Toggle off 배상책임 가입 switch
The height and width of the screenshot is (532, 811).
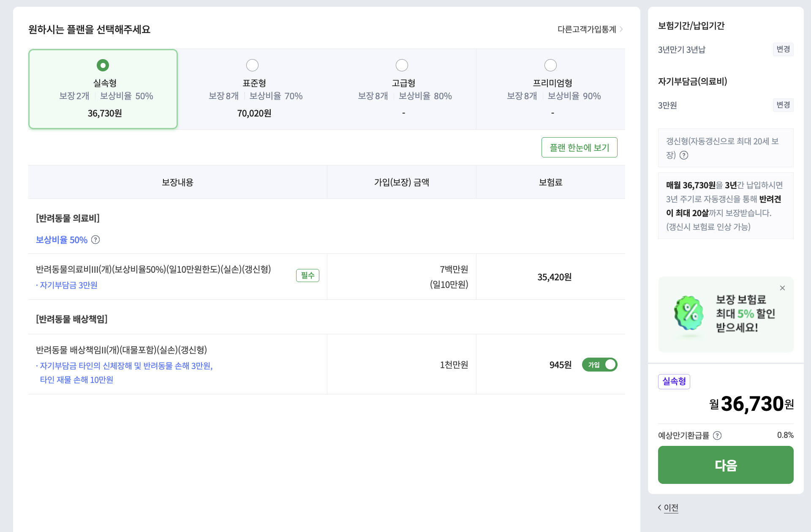[x=599, y=365]
